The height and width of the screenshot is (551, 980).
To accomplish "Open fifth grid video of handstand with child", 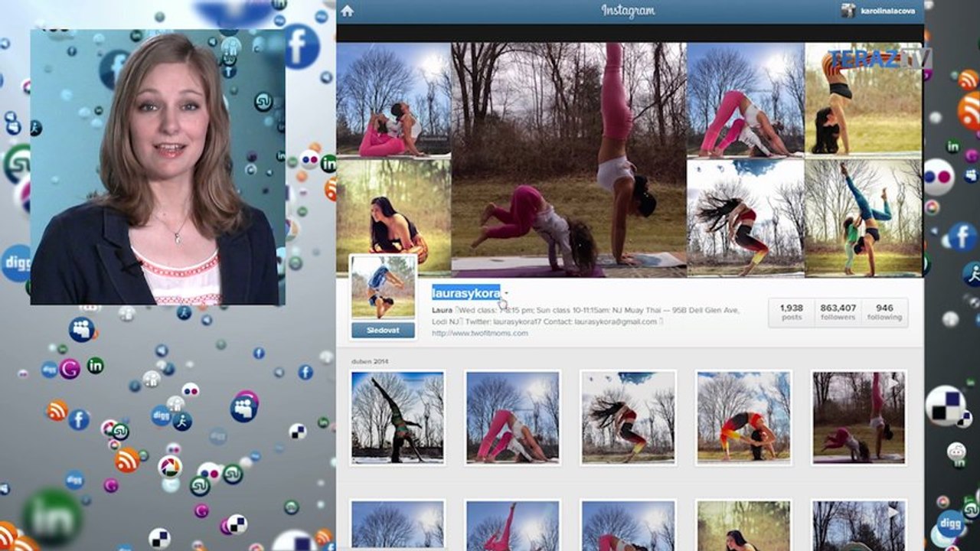I will (x=858, y=418).
